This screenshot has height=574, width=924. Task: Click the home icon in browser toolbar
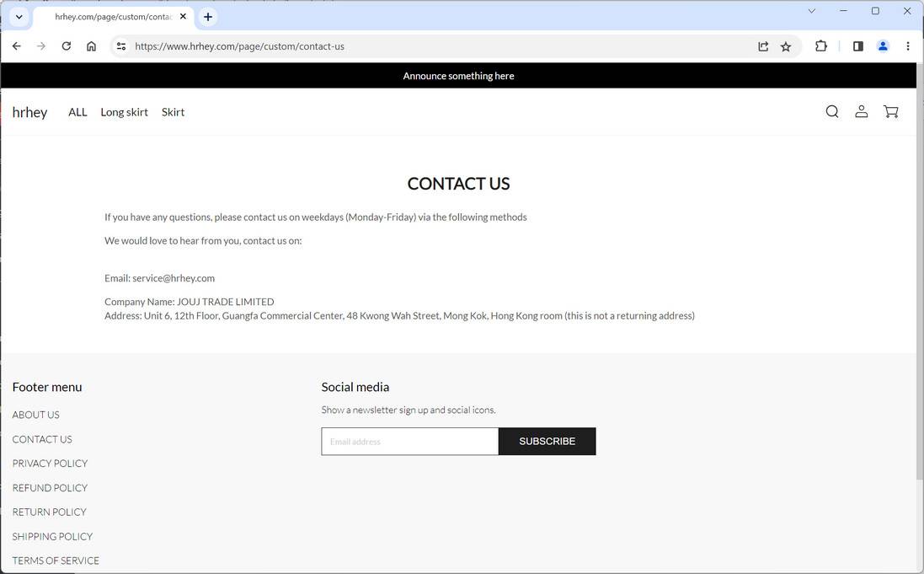(x=92, y=46)
